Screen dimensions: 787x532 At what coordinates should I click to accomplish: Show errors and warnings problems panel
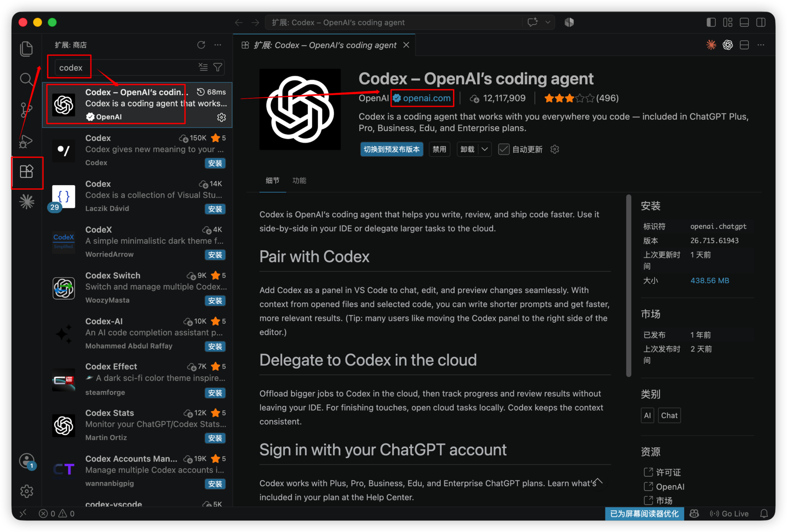(x=57, y=514)
